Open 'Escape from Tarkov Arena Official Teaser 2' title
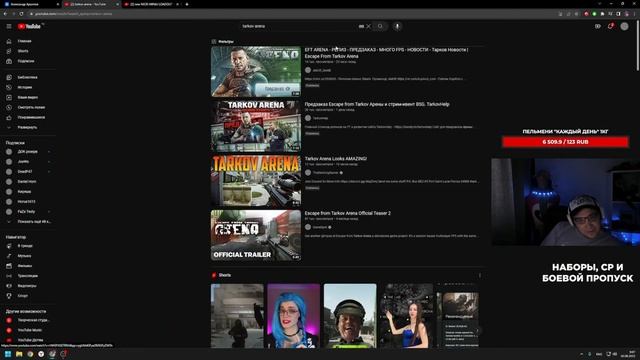 click(347, 213)
